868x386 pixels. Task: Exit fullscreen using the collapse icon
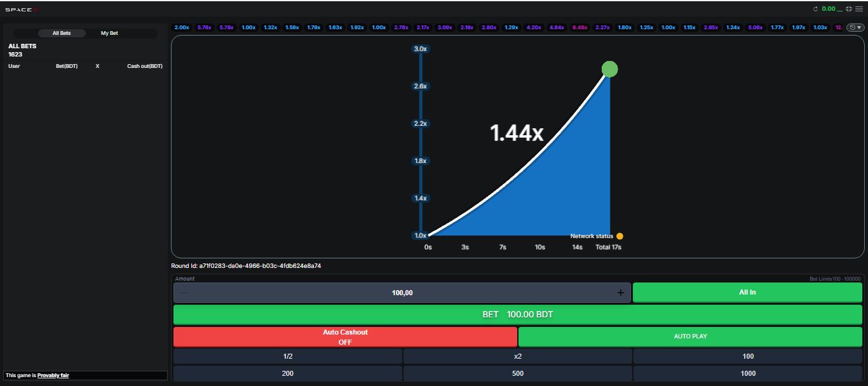coord(848,9)
